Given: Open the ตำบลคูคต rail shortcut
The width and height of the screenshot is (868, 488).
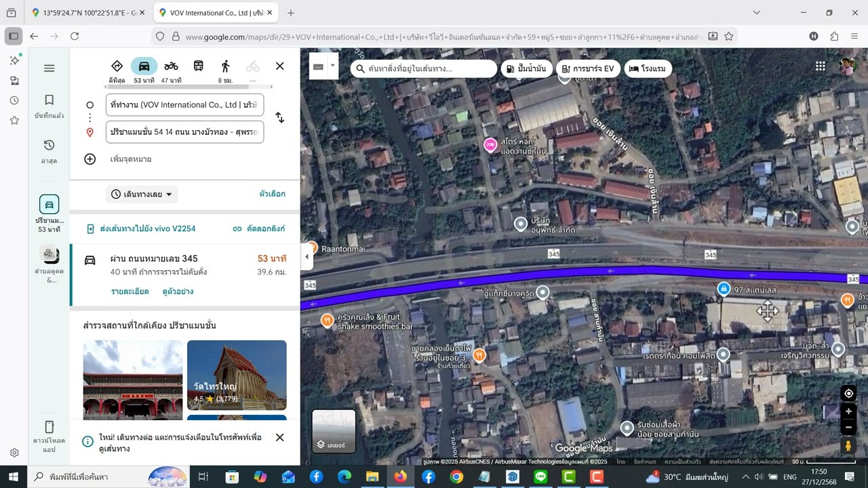Looking at the screenshot, I should point(49,264).
